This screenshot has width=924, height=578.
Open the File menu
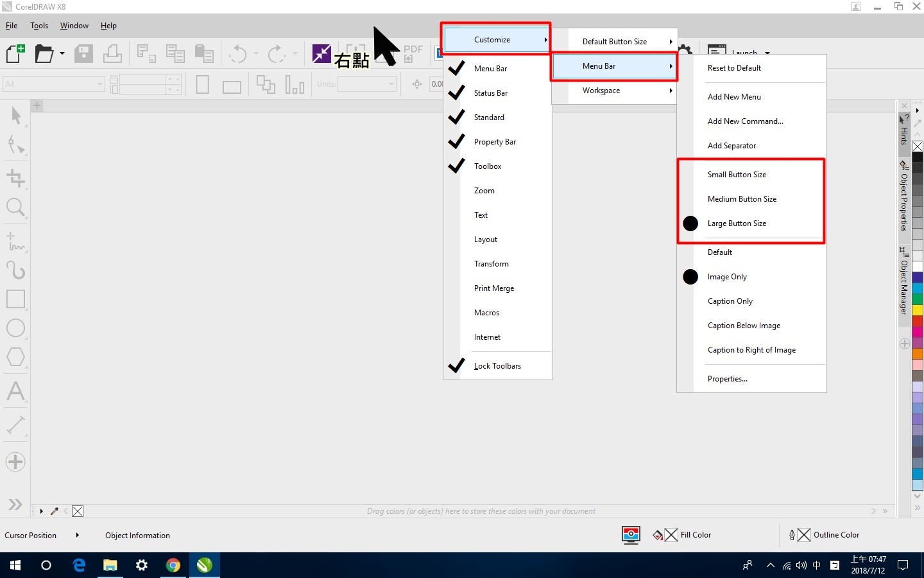[12, 26]
